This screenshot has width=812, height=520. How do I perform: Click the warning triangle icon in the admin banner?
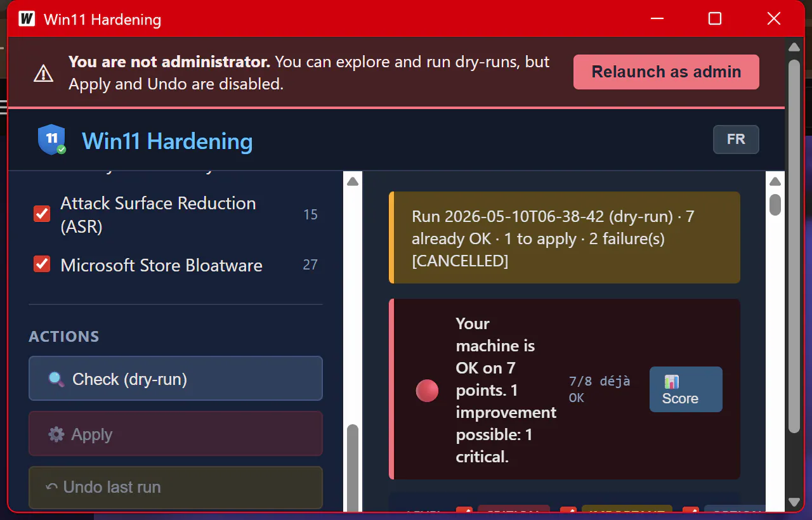tap(43, 74)
